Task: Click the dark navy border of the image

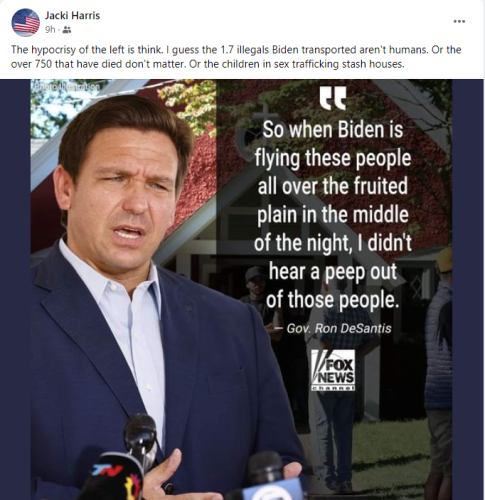Action: pyautogui.click(x=15, y=289)
